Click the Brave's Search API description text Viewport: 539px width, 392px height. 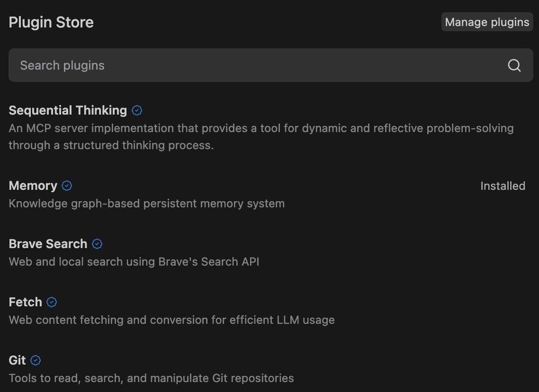pos(134,262)
